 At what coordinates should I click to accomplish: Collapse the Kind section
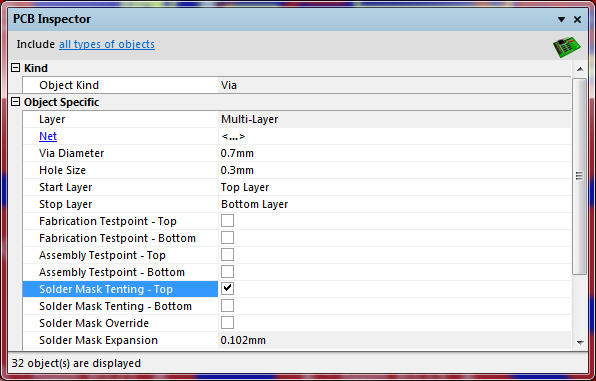[x=16, y=68]
